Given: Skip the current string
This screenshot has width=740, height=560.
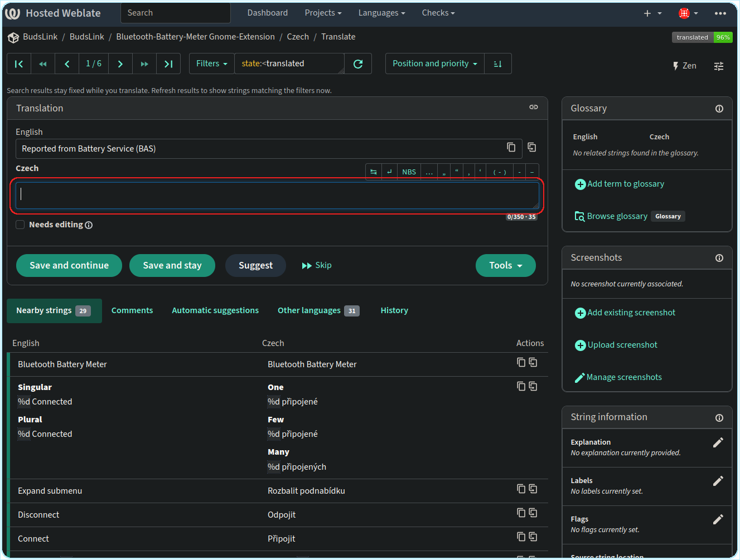Looking at the screenshot, I should (x=317, y=266).
